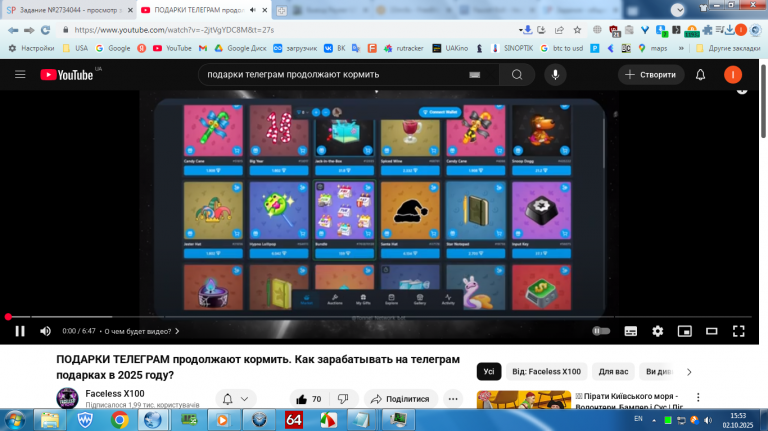Open more actions three-dot menu under video
The image size is (768, 431).
click(x=453, y=399)
